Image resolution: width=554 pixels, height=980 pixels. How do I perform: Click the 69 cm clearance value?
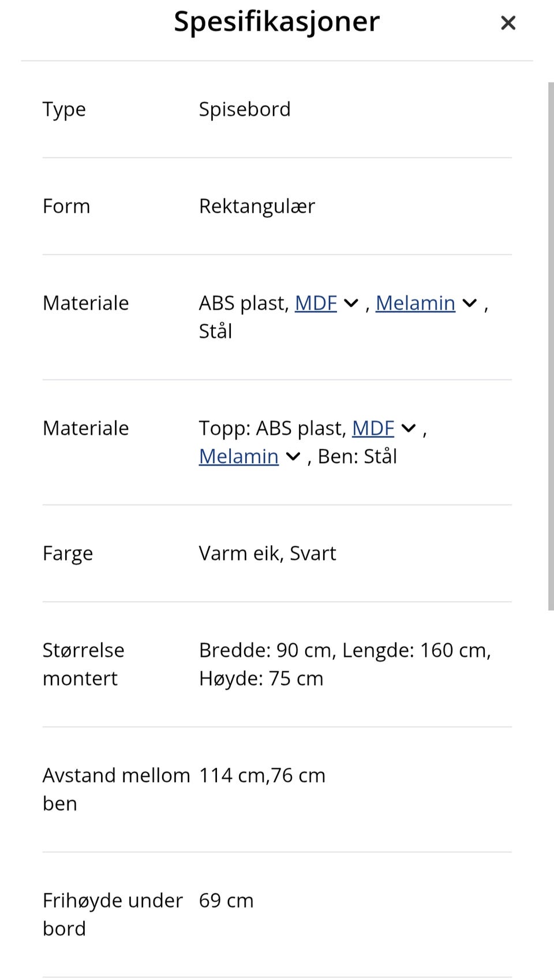point(226,900)
